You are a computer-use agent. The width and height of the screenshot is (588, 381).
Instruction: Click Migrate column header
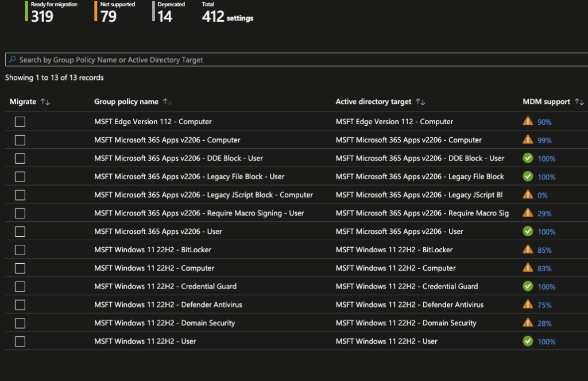pyautogui.click(x=23, y=102)
